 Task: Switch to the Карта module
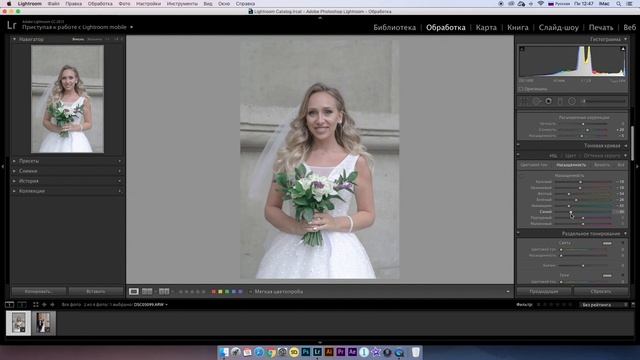tap(486, 27)
